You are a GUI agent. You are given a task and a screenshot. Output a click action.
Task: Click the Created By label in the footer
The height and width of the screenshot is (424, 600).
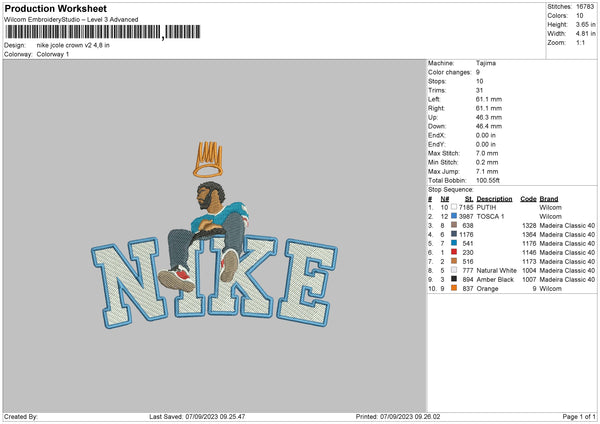point(21,416)
